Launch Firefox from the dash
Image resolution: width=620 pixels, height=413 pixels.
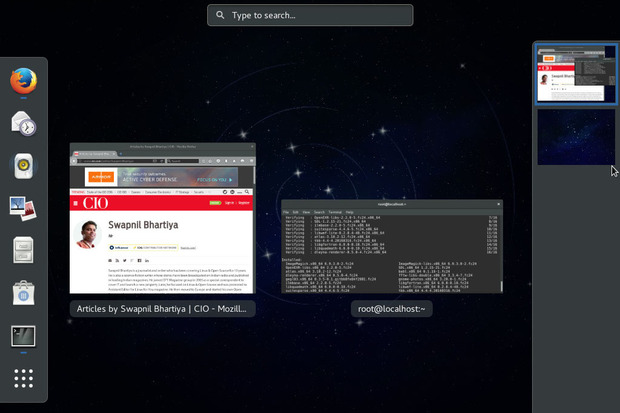coord(24,81)
